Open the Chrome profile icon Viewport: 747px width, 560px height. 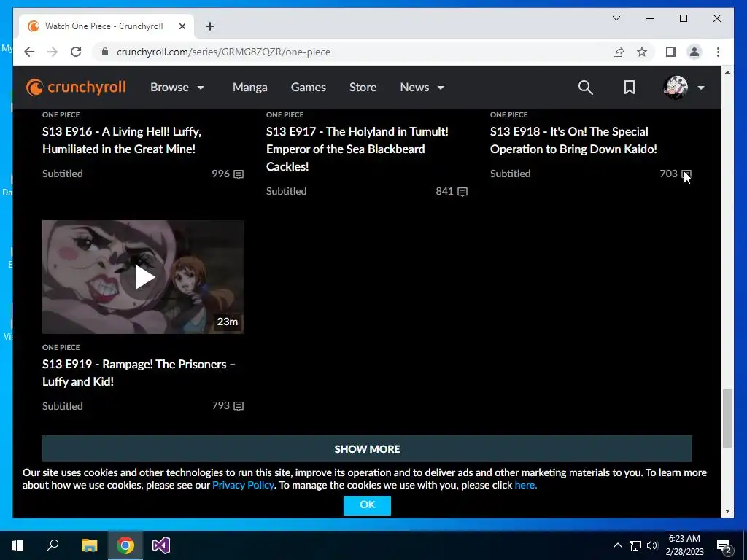coord(694,52)
